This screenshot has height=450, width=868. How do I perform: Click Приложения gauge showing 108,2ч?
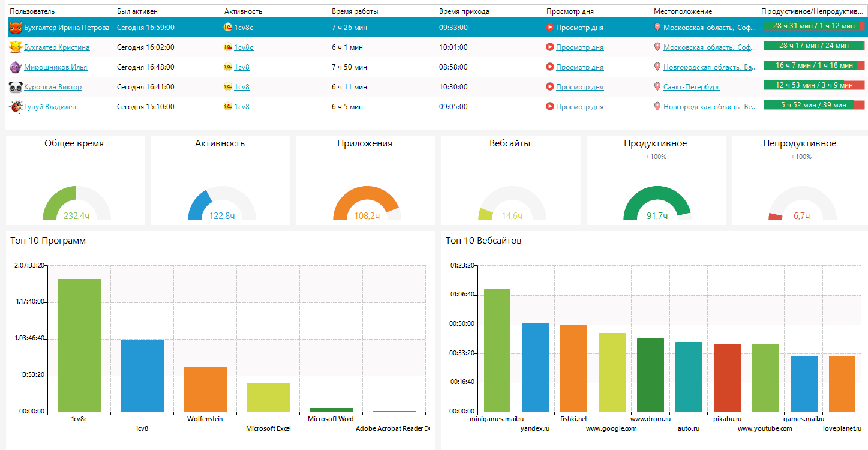(x=367, y=204)
